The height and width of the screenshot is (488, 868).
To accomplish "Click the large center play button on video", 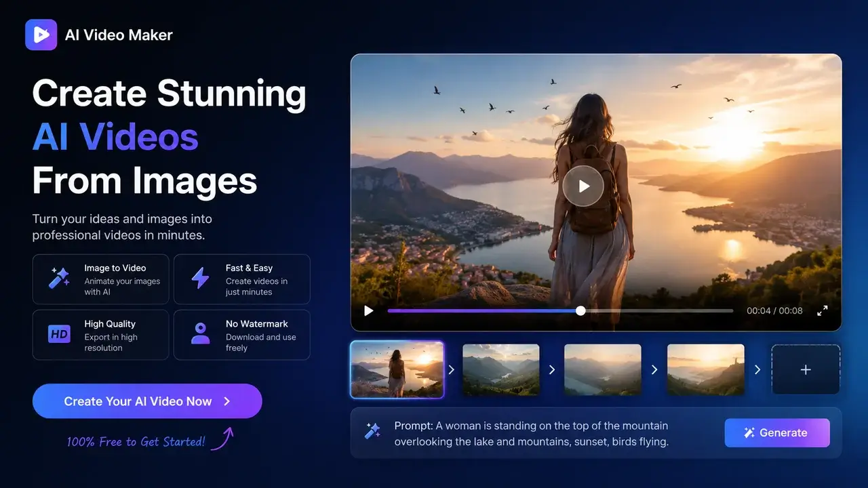I will (583, 186).
